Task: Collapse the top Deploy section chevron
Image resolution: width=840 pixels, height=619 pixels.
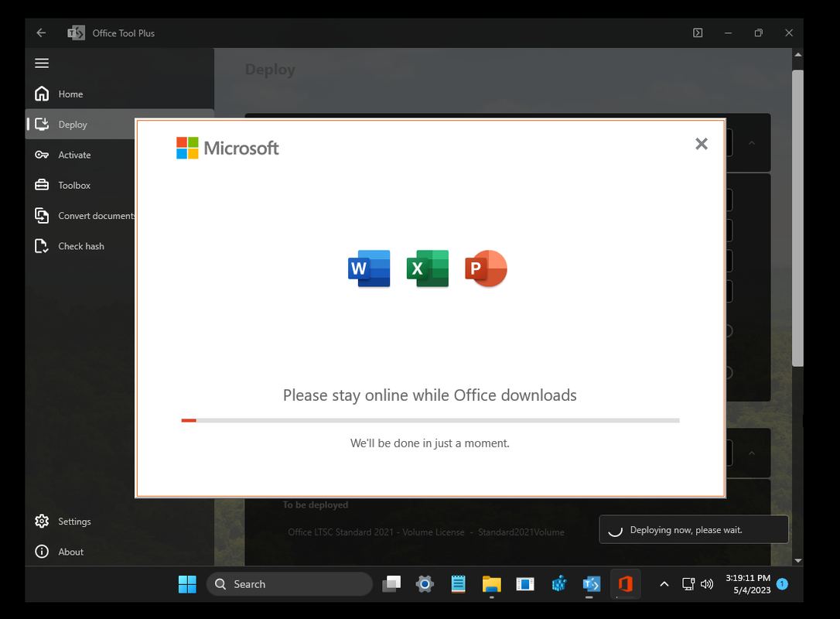Action: [752, 143]
